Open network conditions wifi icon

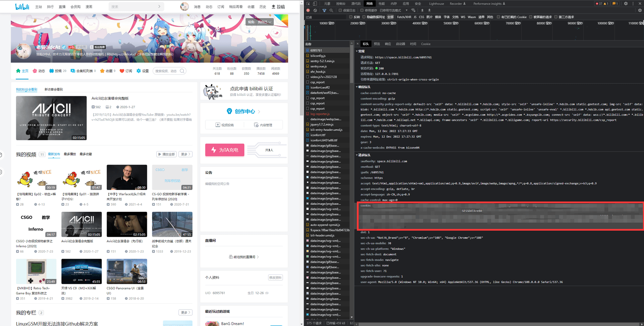tap(413, 10)
